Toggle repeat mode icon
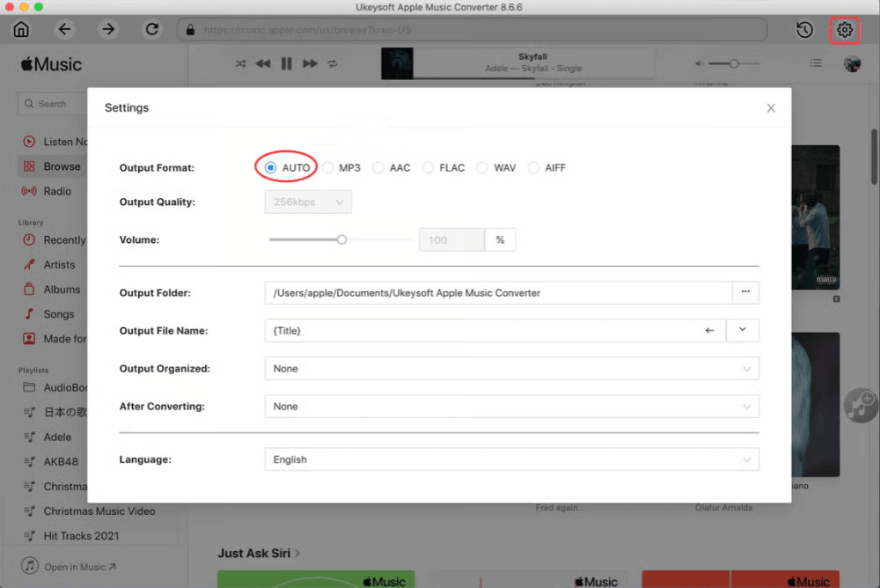880x588 pixels. click(x=333, y=64)
